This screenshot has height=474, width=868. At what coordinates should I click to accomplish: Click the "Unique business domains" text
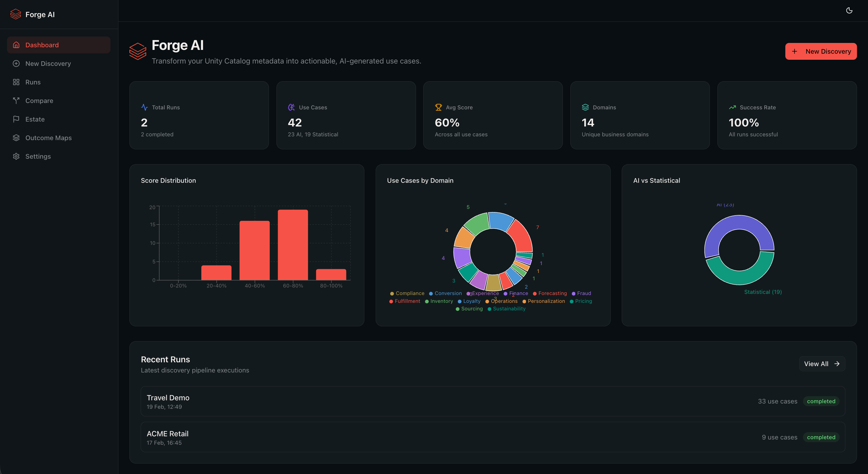(615, 134)
